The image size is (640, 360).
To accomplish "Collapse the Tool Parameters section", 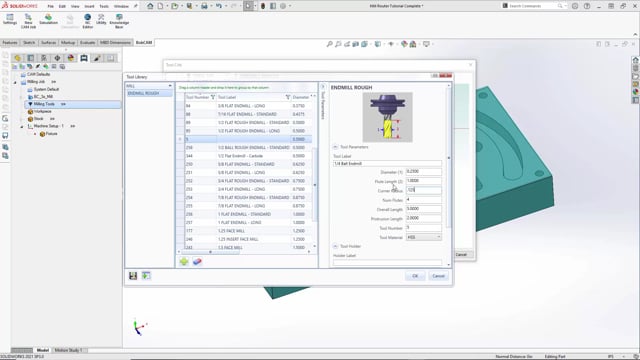I will (x=335, y=147).
